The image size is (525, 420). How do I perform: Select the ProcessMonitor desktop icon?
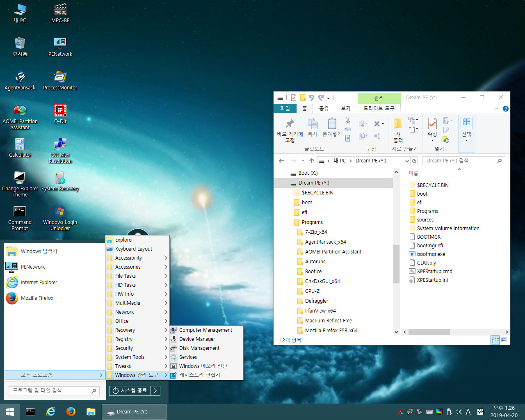[x=60, y=80]
